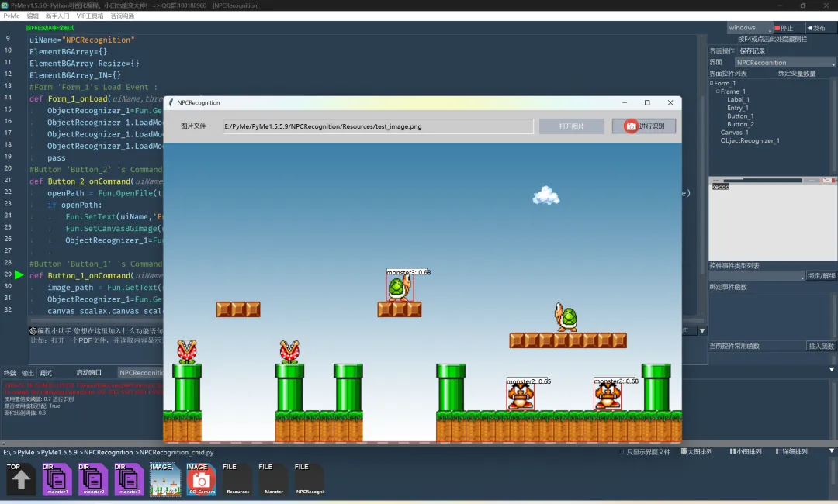Switch to the 保存记录 tab
Viewport: 838px width, 504px height.
753,50
